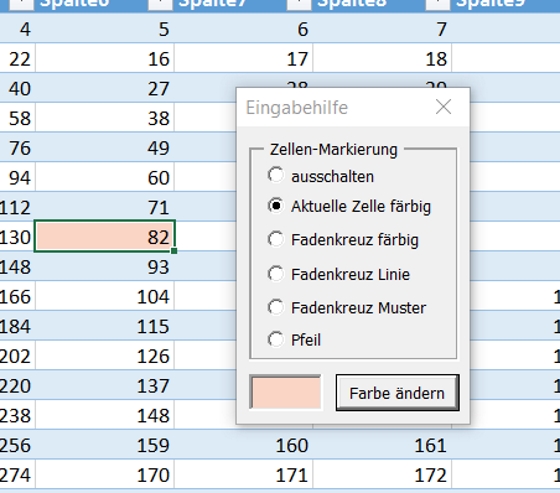The image size is (560, 493).
Task: Click the cell showing 60
Action: 105,177
